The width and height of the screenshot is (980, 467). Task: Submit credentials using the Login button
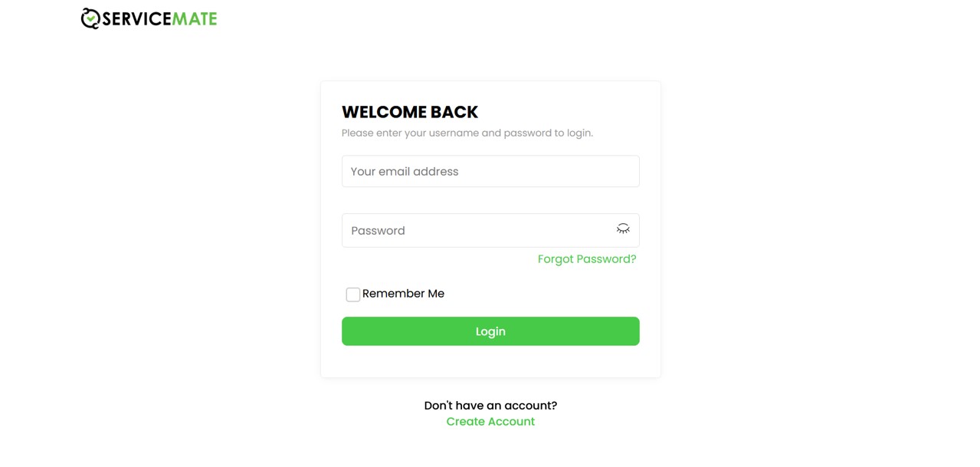pyautogui.click(x=490, y=331)
